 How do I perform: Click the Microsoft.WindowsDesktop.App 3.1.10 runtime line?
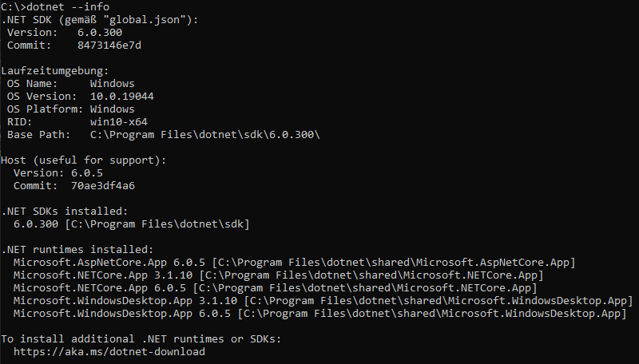point(323,301)
